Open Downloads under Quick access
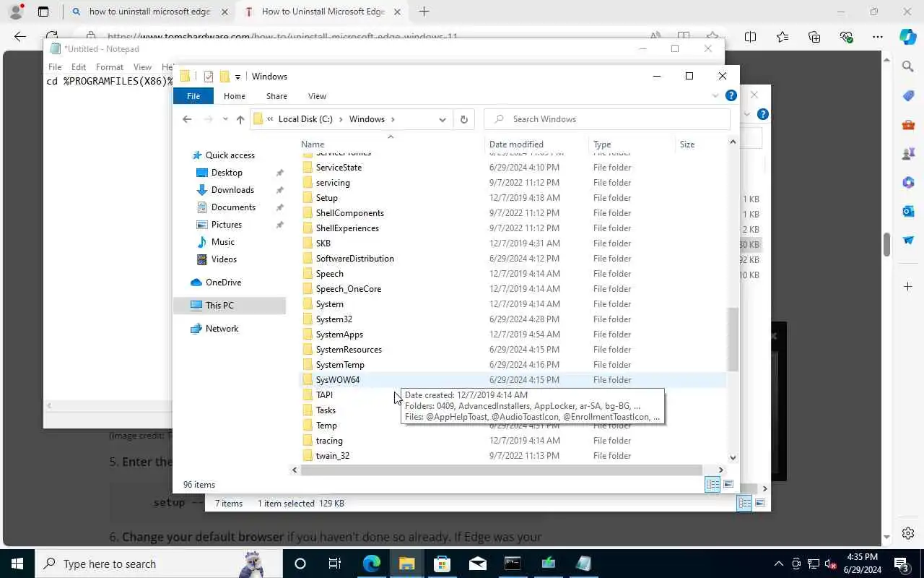This screenshot has width=924, height=578. 232,190
